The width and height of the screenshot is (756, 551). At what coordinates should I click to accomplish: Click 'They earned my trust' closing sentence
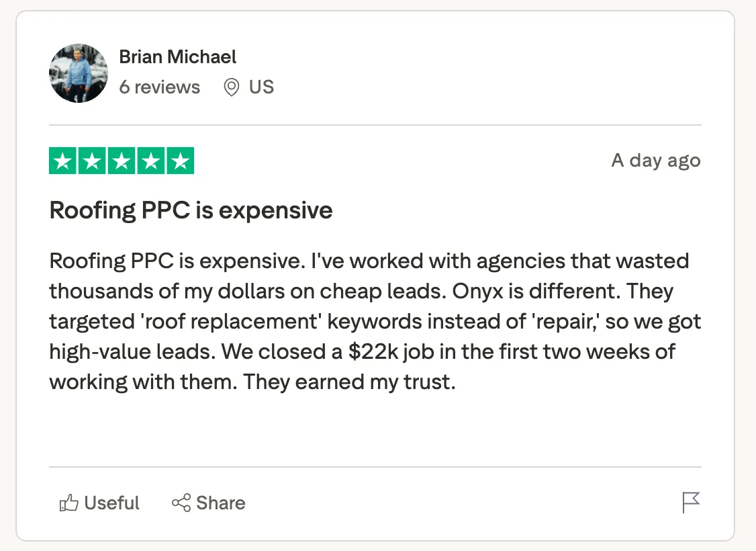[349, 382]
